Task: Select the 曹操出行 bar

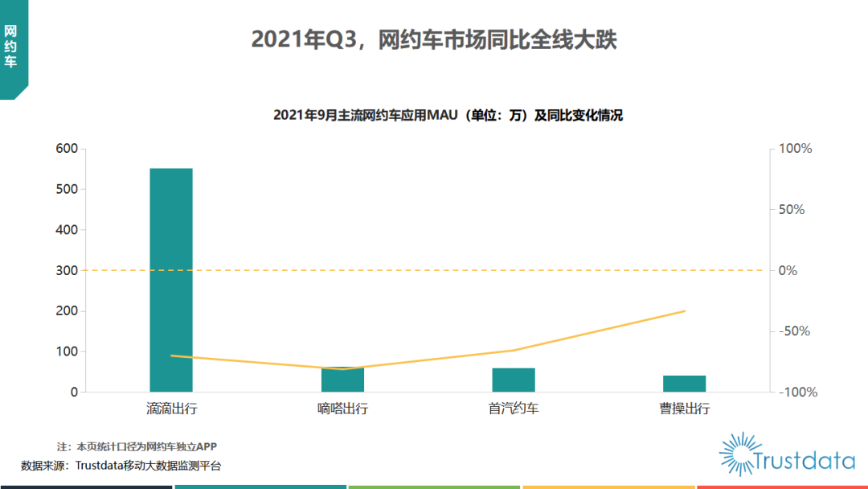Action: pyautogui.click(x=684, y=384)
